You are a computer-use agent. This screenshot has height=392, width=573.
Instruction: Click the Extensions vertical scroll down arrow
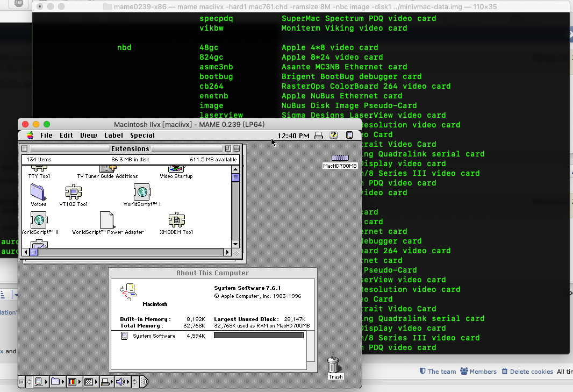[x=235, y=244]
